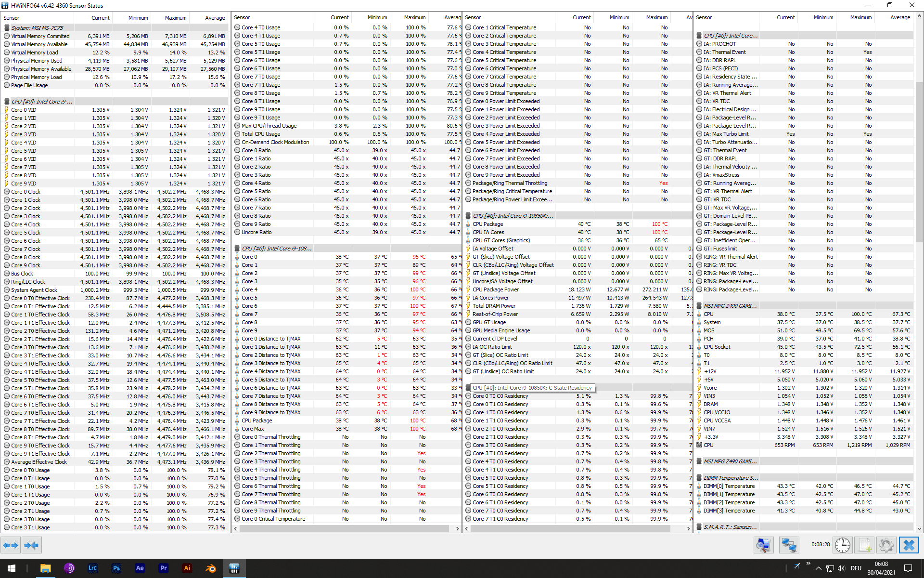Click horizontal scrollbar under Core 7 T1 C0 Residency
The width and height of the screenshot is (924, 578).
tap(571, 528)
